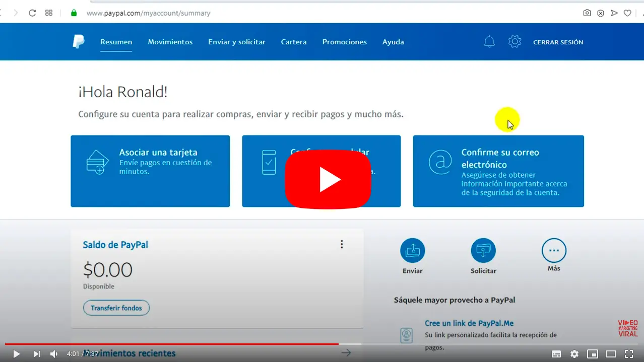The image size is (644, 362).
Task: Click browser snapshot camera icon
Action: click(x=587, y=13)
